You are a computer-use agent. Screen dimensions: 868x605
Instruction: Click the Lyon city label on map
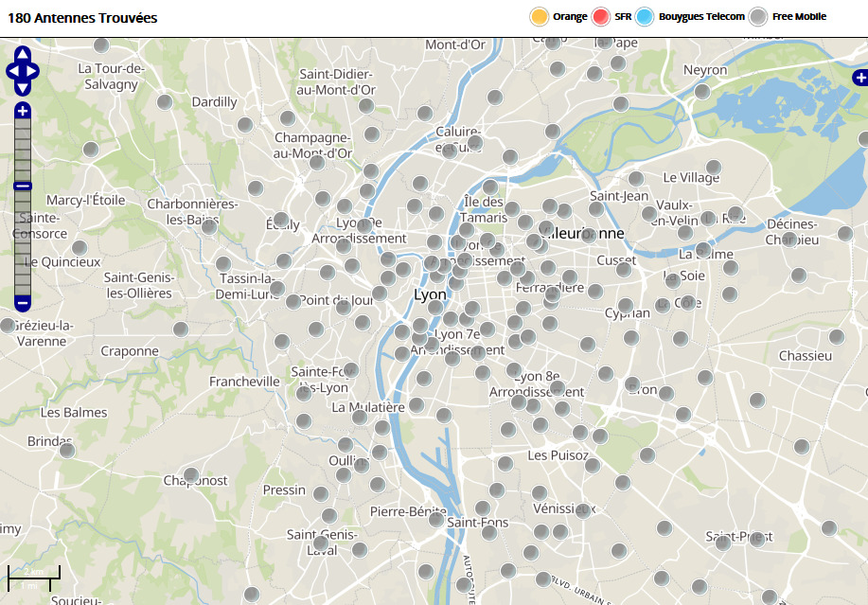[430, 295]
